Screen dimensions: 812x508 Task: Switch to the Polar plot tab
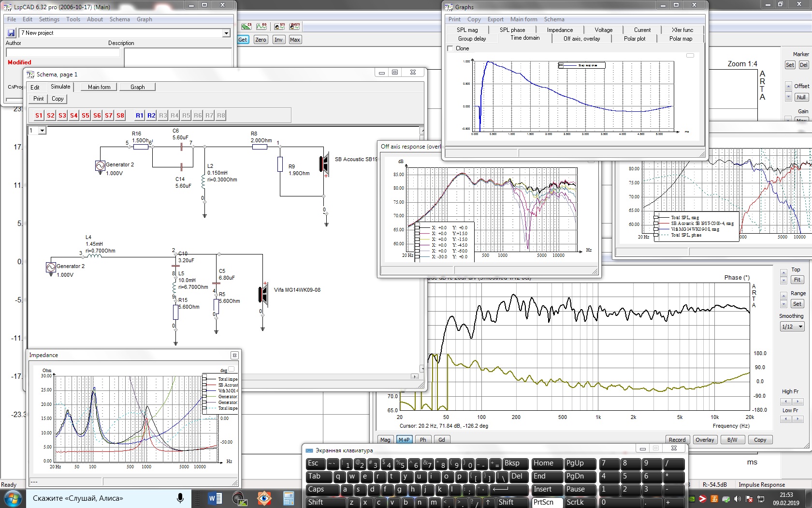(634, 39)
